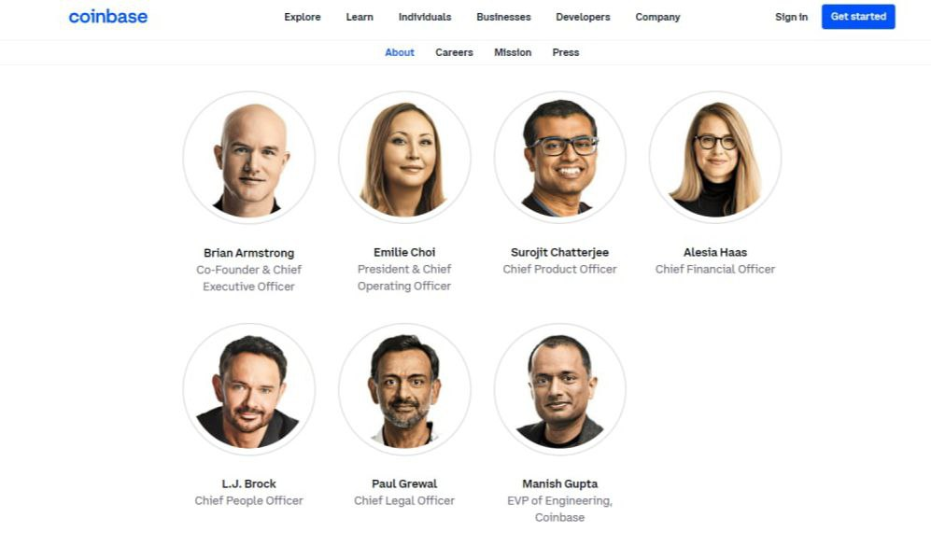
Task: Expand the Developers navigation menu
Action: [583, 17]
